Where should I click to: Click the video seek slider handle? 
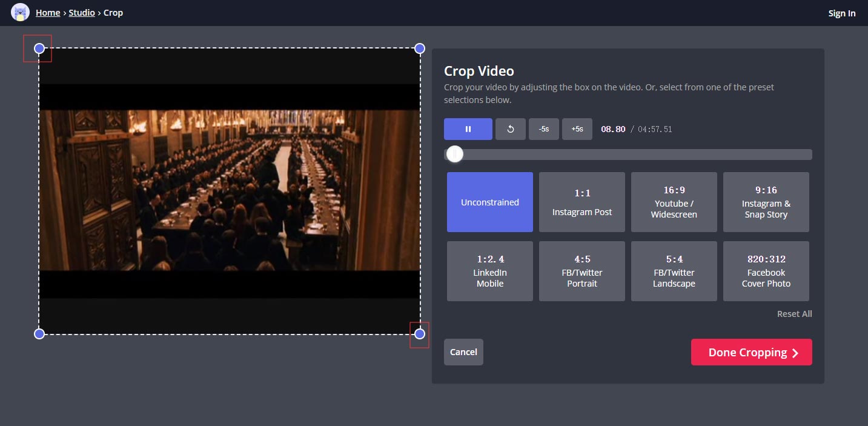(454, 154)
